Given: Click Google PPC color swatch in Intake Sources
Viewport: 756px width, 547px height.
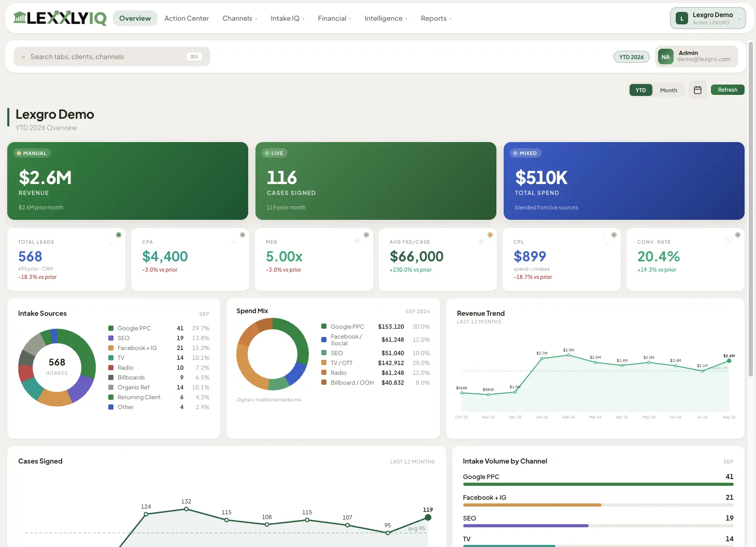Looking at the screenshot, I should pyautogui.click(x=111, y=328).
